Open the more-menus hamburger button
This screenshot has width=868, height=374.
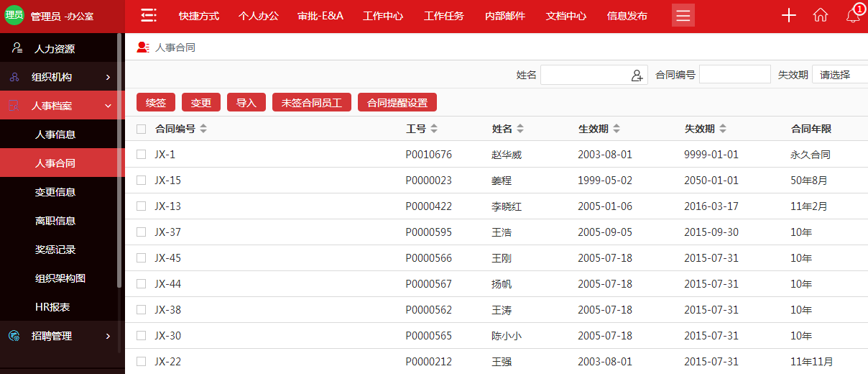(683, 16)
